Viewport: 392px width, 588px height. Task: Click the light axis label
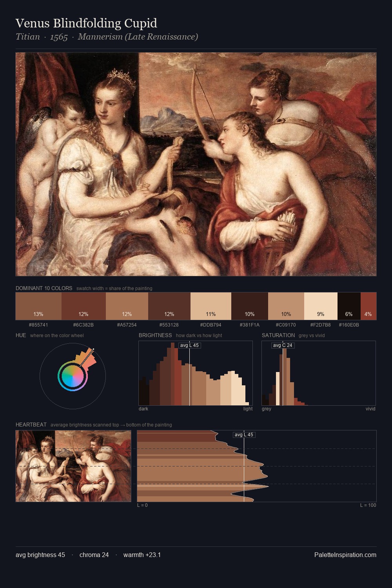tap(248, 409)
